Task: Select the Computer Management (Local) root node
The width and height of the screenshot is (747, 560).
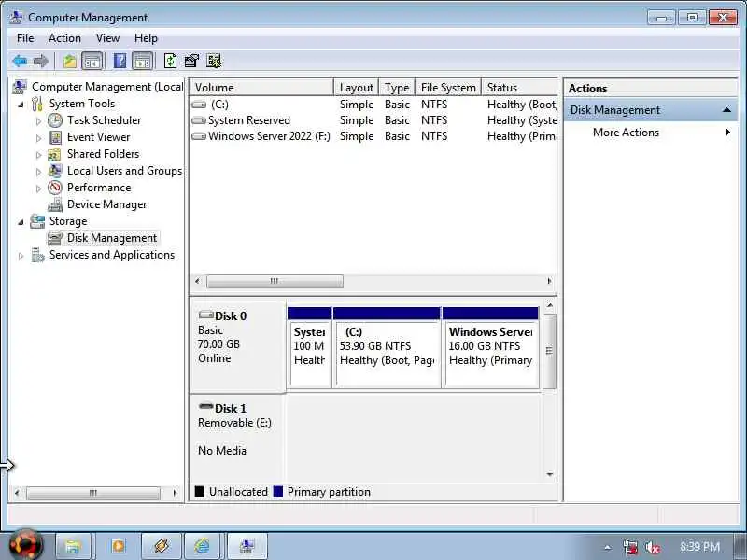Action: click(x=107, y=87)
